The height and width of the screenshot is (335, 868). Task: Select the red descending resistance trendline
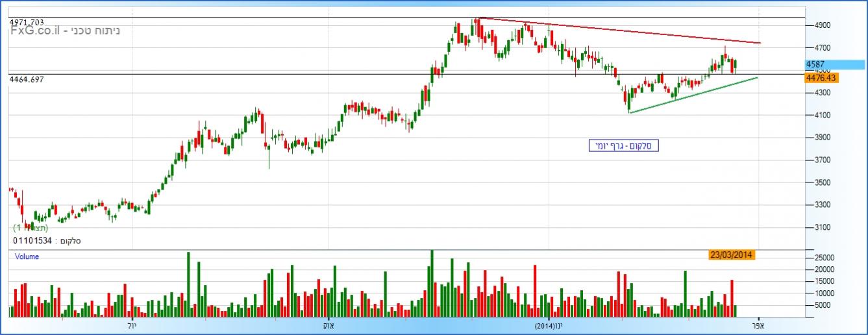[617, 30]
